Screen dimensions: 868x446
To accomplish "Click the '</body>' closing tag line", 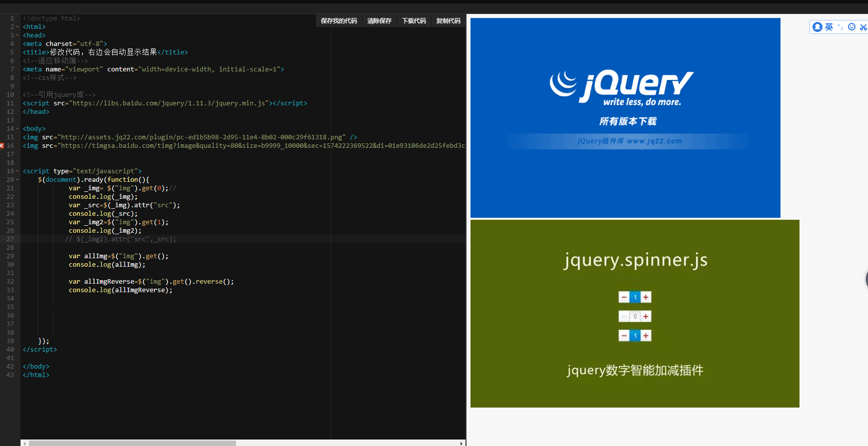I will click(36, 367).
